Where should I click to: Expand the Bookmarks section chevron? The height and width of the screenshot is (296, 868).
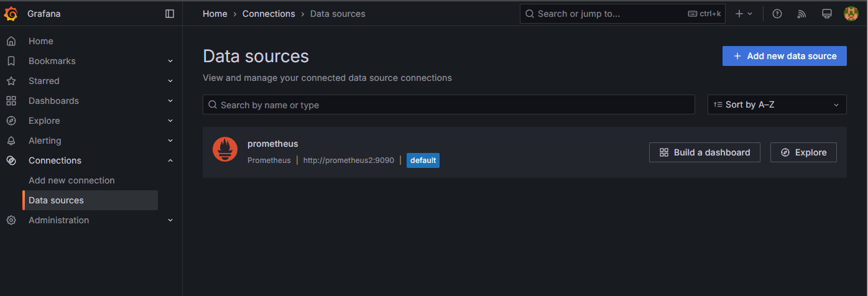[x=170, y=61]
